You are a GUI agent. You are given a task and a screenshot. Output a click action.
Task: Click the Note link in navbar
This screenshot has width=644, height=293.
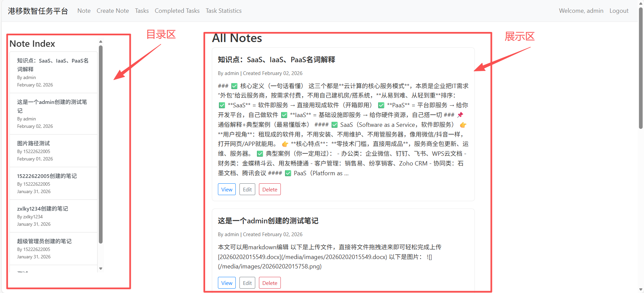coord(84,11)
